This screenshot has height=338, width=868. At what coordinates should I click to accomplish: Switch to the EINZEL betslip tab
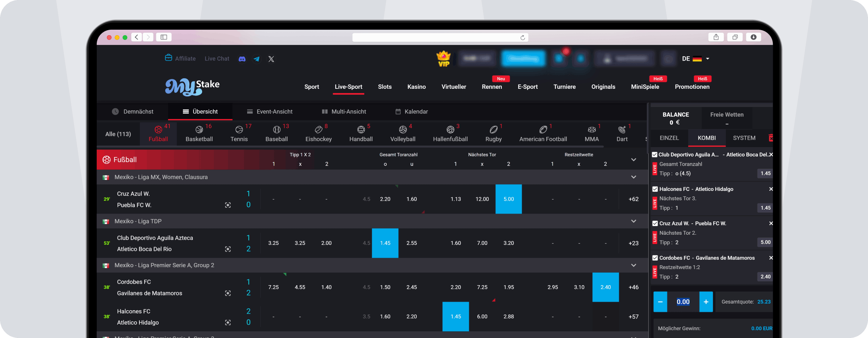pyautogui.click(x=669, y=138)
